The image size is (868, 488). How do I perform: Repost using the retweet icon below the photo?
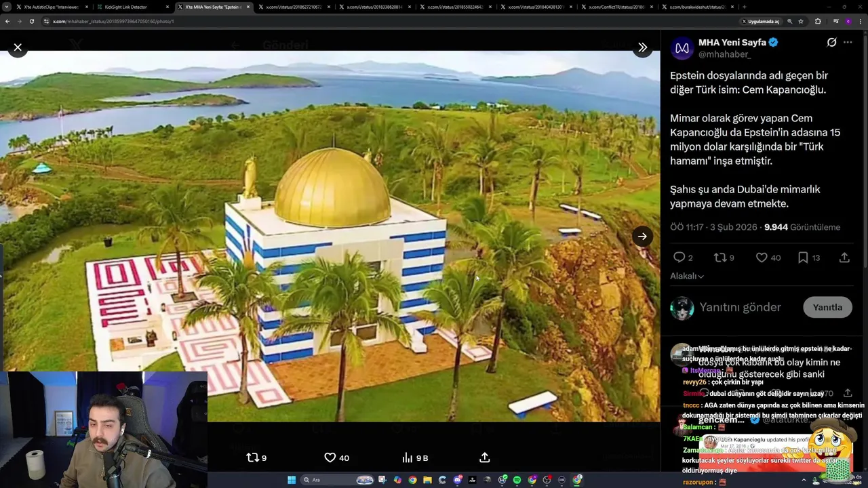256,457
